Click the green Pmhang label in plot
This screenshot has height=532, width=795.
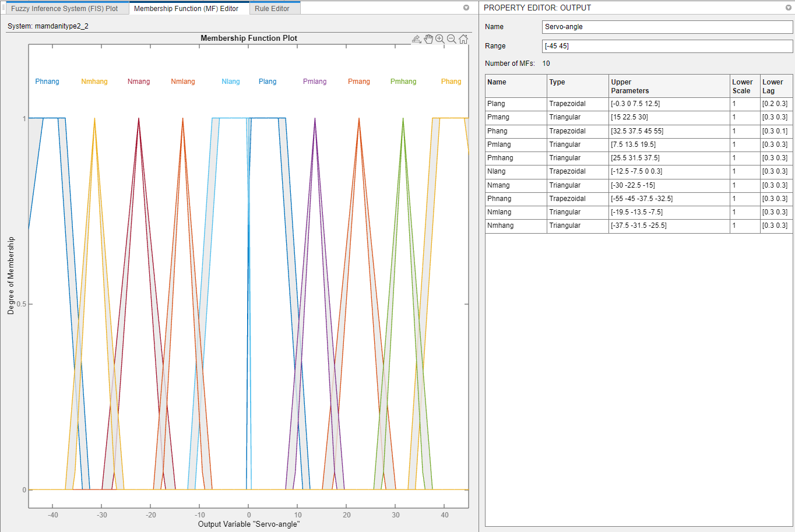coord(403,82)
